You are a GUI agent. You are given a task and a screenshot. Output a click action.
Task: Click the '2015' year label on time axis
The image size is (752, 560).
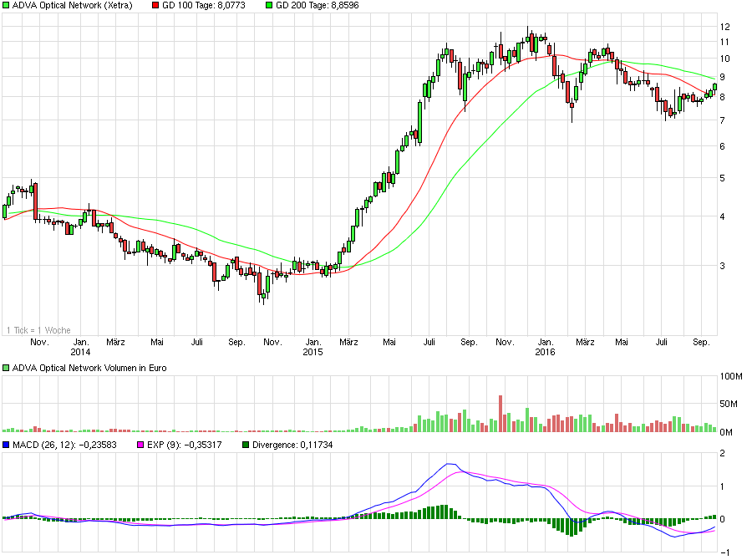pyautogui.click(x=312, y=352)
